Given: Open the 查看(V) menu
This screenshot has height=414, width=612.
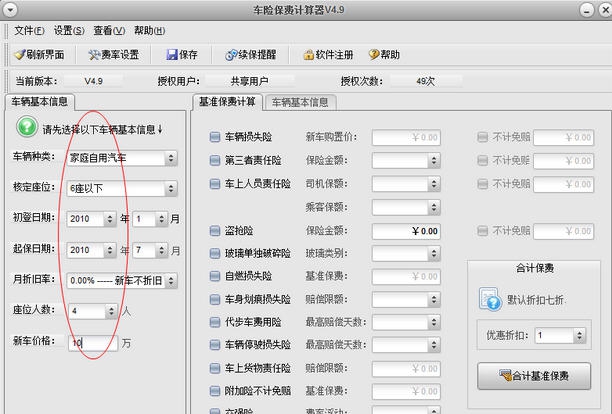Looking at the screenshot, I should pyautogui.click(x=109, y=30).
